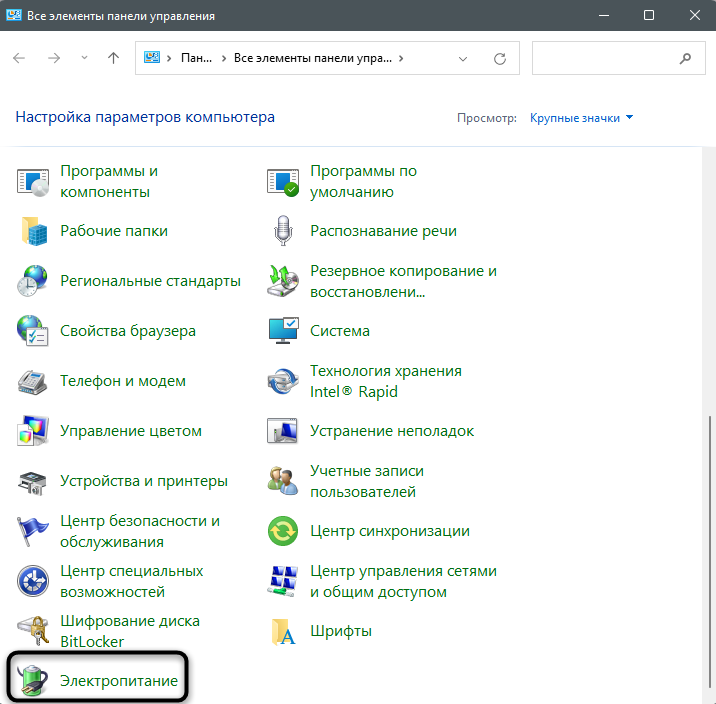This screenshot has width=716, height=704.
Task: Select 'Все элементы панели упра...' breadcrumb
Action: 313,58
